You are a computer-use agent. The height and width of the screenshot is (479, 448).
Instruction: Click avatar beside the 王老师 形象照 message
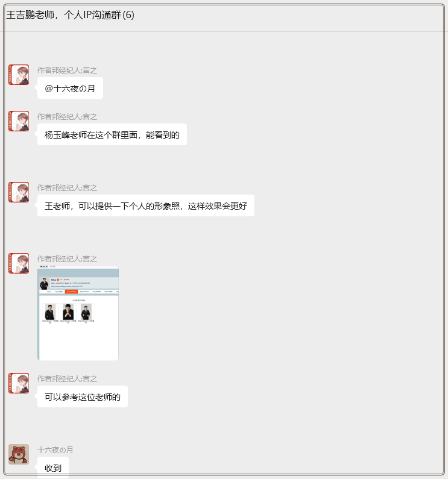tap(19, 192)
